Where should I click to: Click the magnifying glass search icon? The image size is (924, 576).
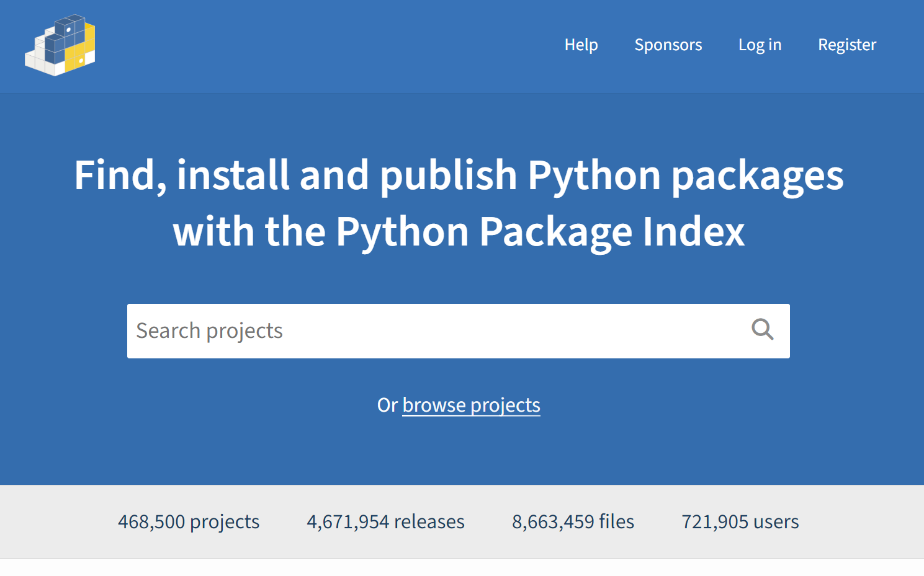(762, 330)
